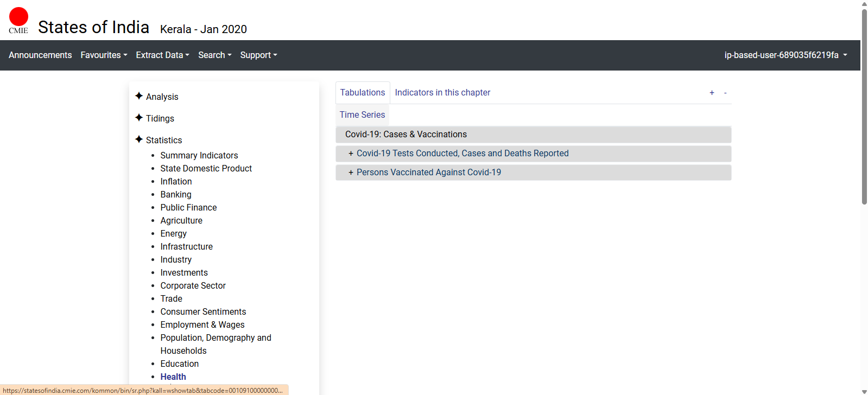Open the State Domestic Product chapter
868x395 pixels.
point(206,169)
